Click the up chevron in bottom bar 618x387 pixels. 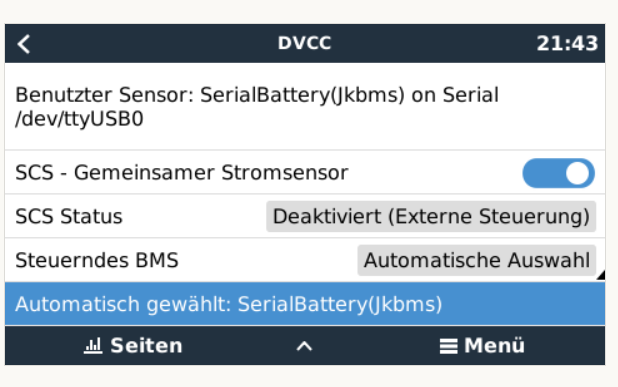(x=304, y=346)
